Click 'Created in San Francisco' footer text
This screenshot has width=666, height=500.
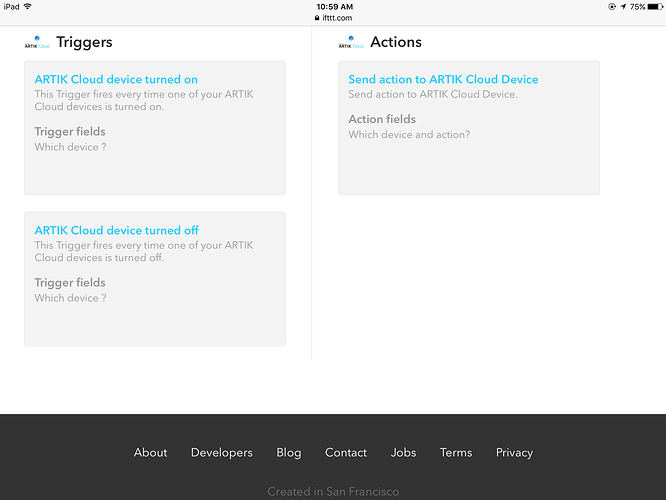click(333, 492)
